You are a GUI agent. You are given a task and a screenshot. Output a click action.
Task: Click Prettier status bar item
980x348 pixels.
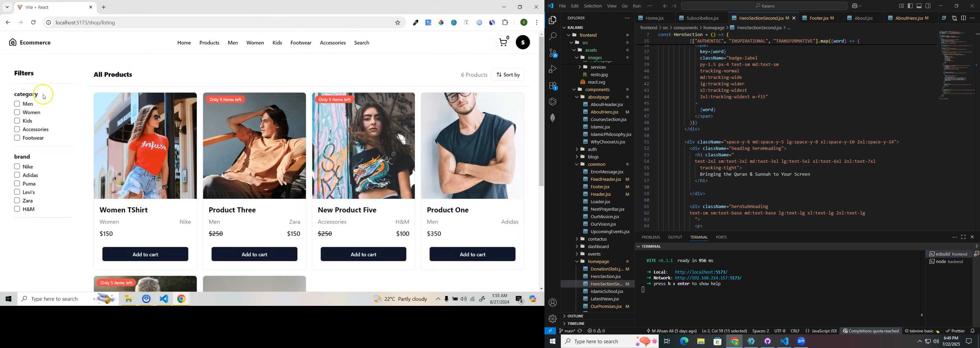pos(955,331)
